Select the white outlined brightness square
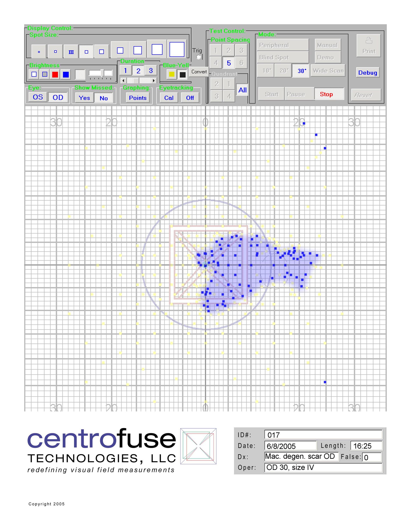 [x=34, y=74]
